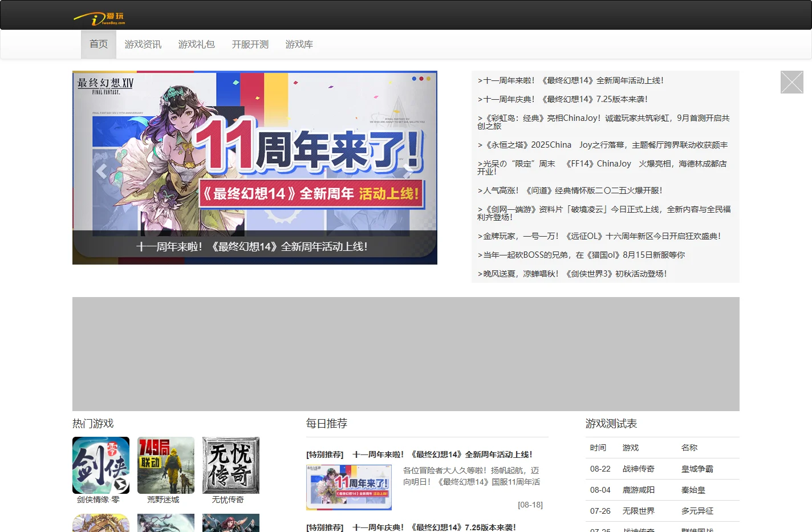Open news 晚风送夏《剑侠世界3》初秋活动
This screenshot has width=812, height=532.
click(573, 274)
